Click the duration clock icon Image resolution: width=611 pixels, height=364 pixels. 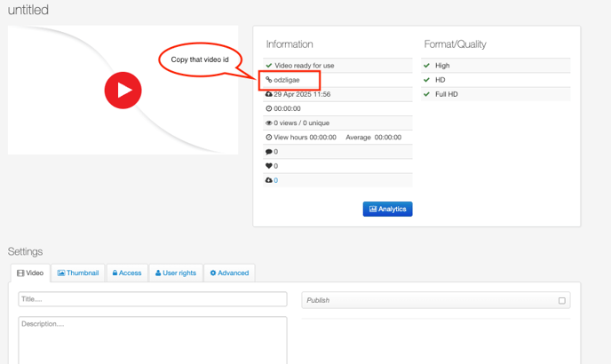pos(269,108)
